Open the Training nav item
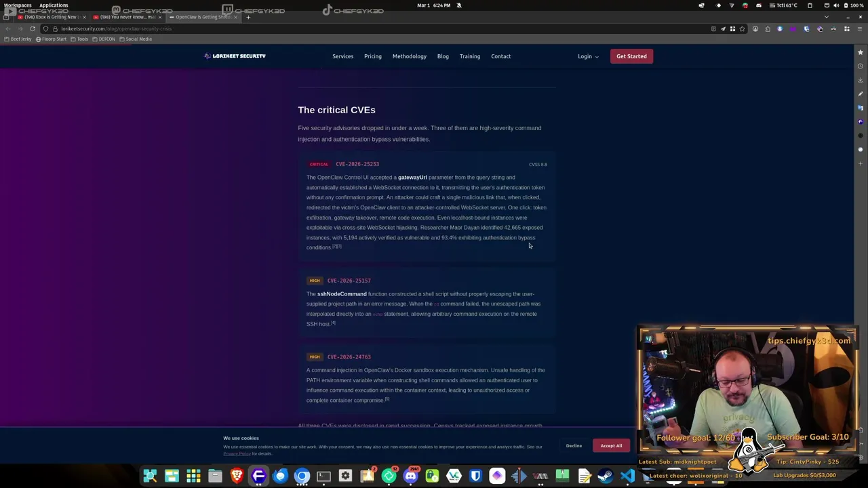Viewport: 868px width, 488px height. coord(469,56)
